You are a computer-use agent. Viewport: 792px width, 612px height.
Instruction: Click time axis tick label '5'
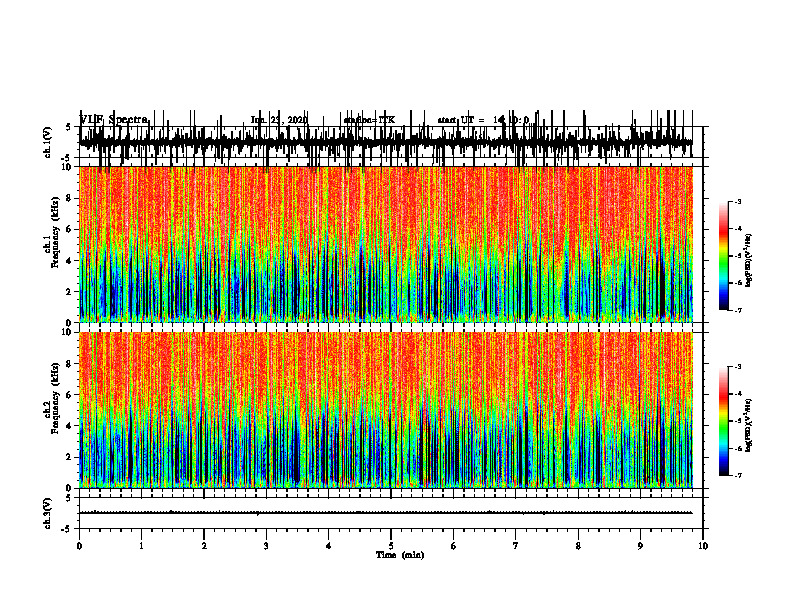391,546
